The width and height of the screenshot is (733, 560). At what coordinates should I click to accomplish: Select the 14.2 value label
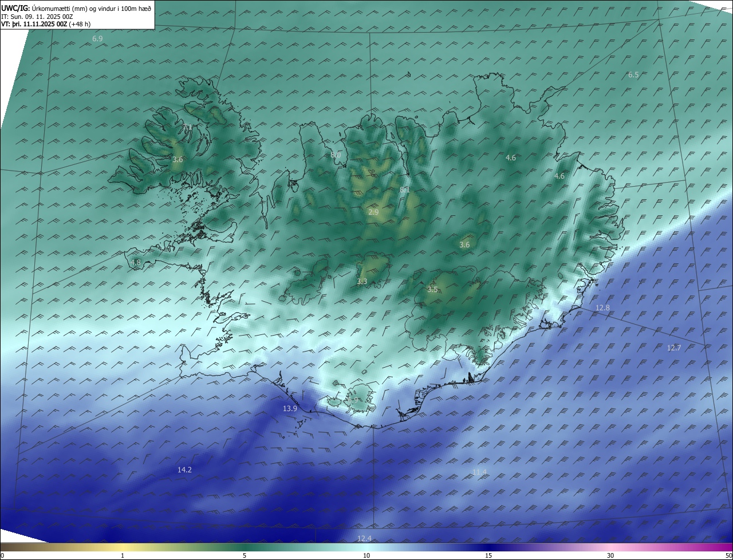pyautogui.click(x=184, y=470)
